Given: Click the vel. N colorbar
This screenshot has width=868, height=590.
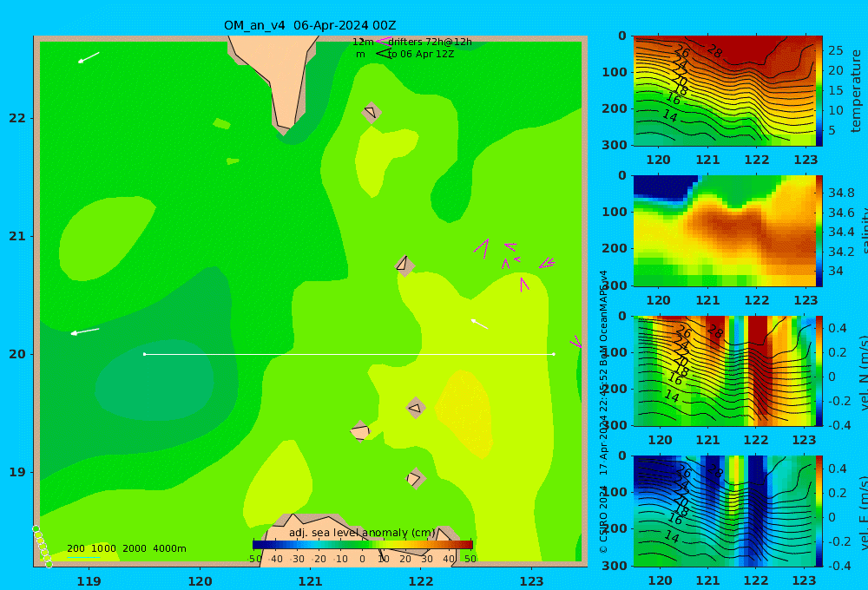Looking at the screenshot, I should (819, 370).
